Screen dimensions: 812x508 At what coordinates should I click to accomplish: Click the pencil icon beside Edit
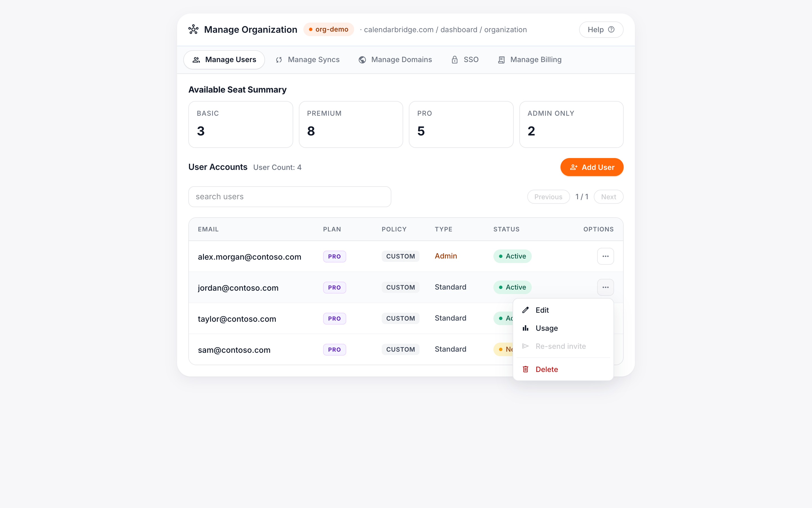[526, 310]
